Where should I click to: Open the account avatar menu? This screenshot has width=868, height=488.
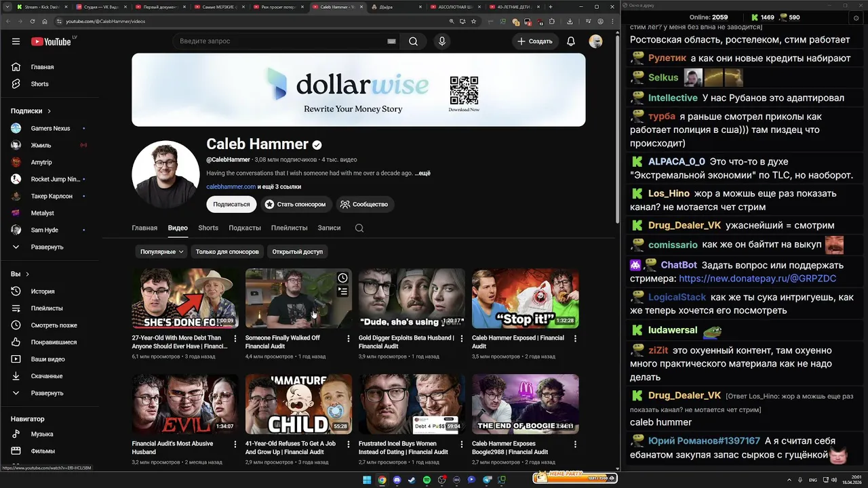click(x=595, y=41)
